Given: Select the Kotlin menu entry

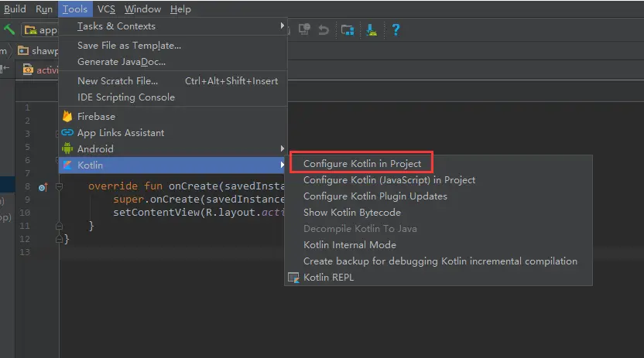Looking at the screenshot, I should 173,165.
